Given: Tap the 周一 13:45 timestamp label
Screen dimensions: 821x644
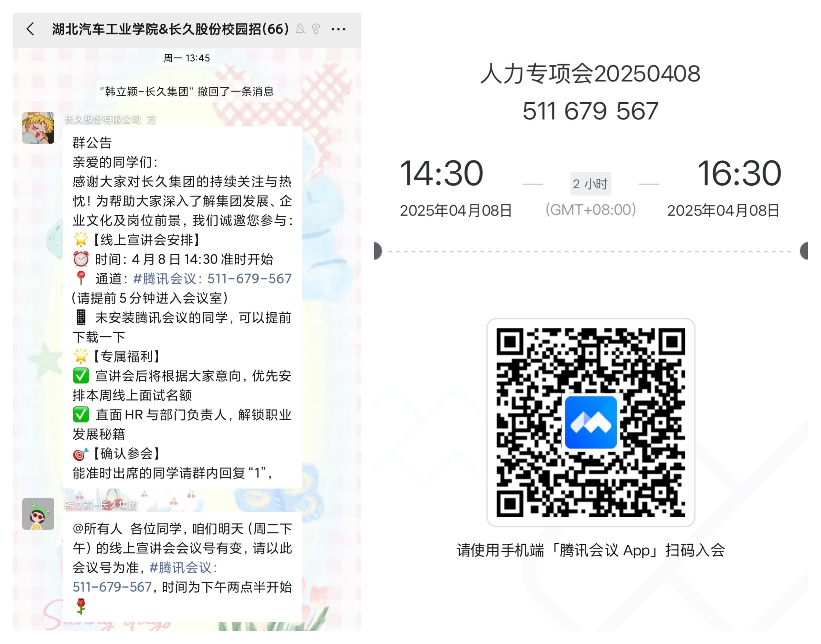Looking at the screenshot, I should [187, 58].
